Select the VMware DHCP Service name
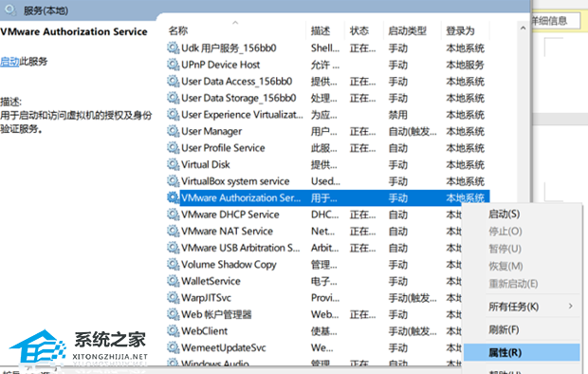 [230, 215]
